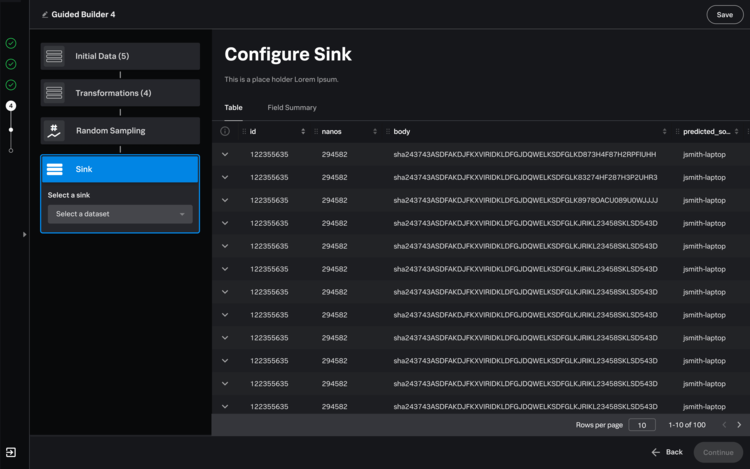Select the Random Sampling step
The width and height of the screenshot is (750, 469).
120,131
